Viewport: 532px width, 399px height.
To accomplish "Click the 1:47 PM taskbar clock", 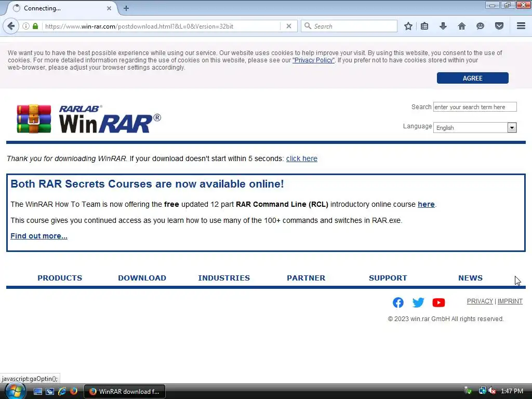I will click(x=512, y=391).
